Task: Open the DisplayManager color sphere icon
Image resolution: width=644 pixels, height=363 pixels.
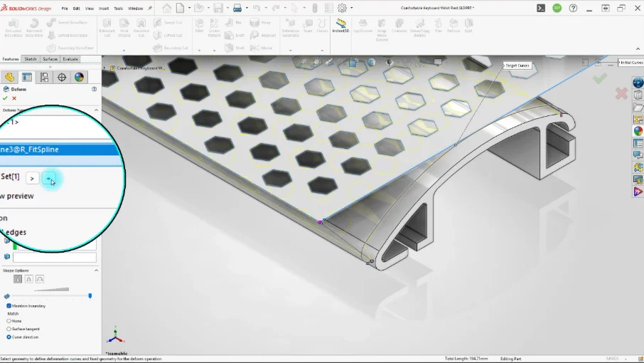Action: pos(79,78)
